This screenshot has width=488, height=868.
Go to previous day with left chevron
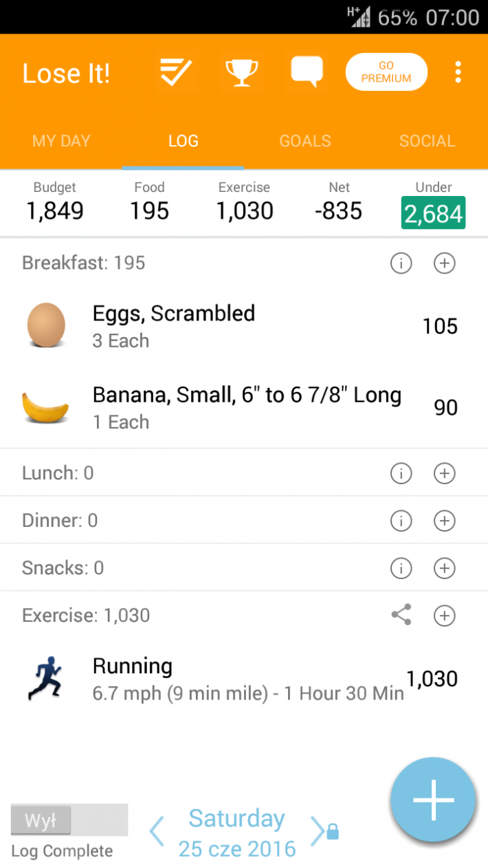(157, 832)
